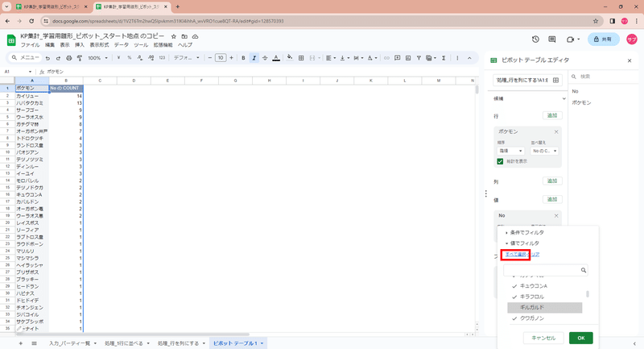This screenshot has height=349, width=644.
Task: Star the document
Action: click(x=174, y=36)
